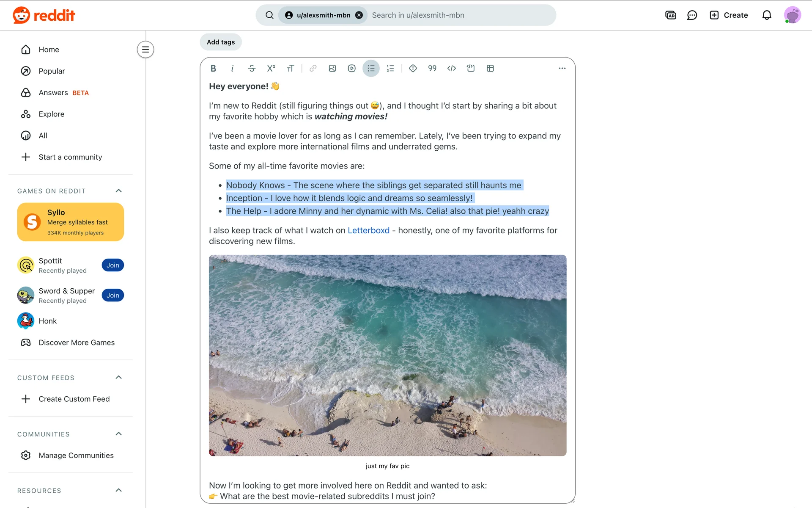Toggle the bulleted list formatting
Viewport: 812px width, 508px height.
pos(371,68)
